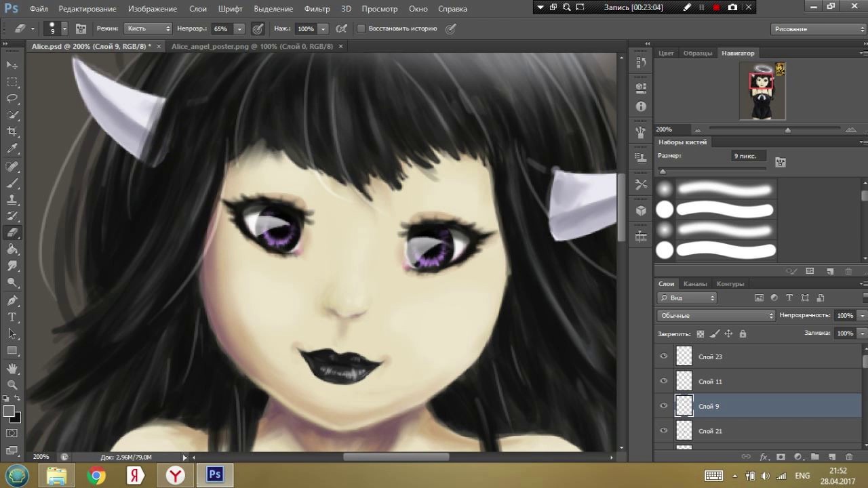The width and height of the screenshot is (868, 488).
Task: Hide layer Слой 23
Action: pyautogui.click(x=664, y=357)
